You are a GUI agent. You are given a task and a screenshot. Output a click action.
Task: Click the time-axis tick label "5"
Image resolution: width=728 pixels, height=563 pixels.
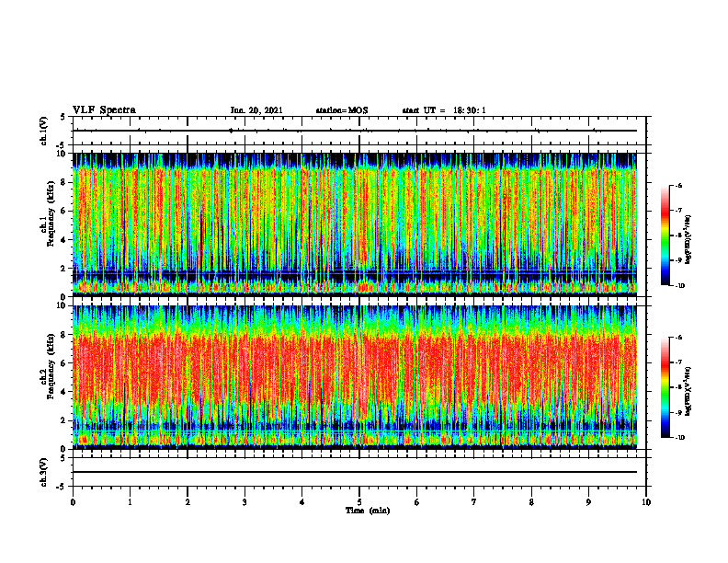pyautogui.click(x=359, y=502)
